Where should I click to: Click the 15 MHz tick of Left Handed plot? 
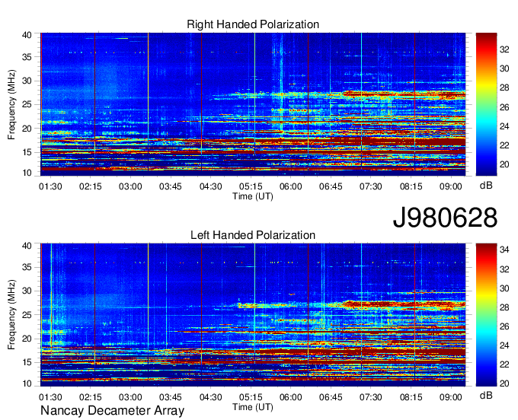coord(27,363)
